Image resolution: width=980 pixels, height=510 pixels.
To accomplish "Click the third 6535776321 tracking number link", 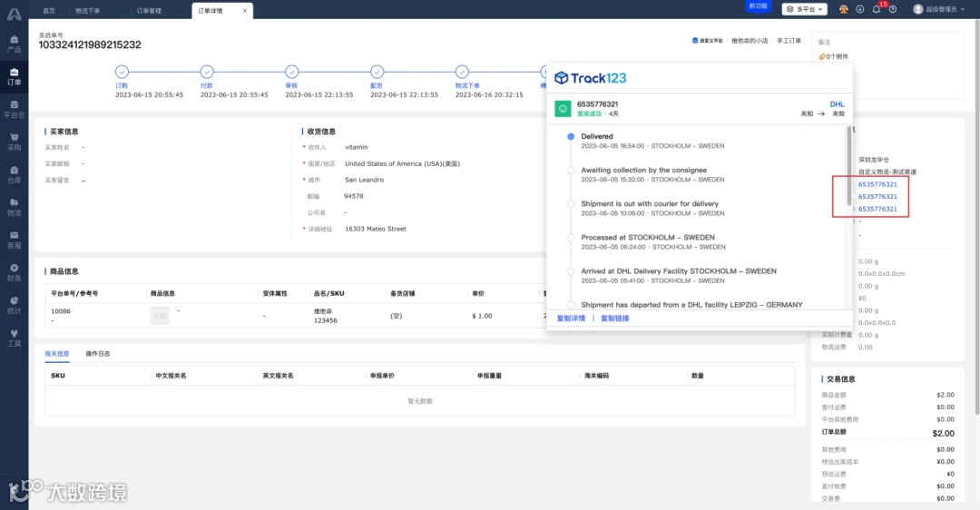I will pyautogui.click(x=877, y=209).
